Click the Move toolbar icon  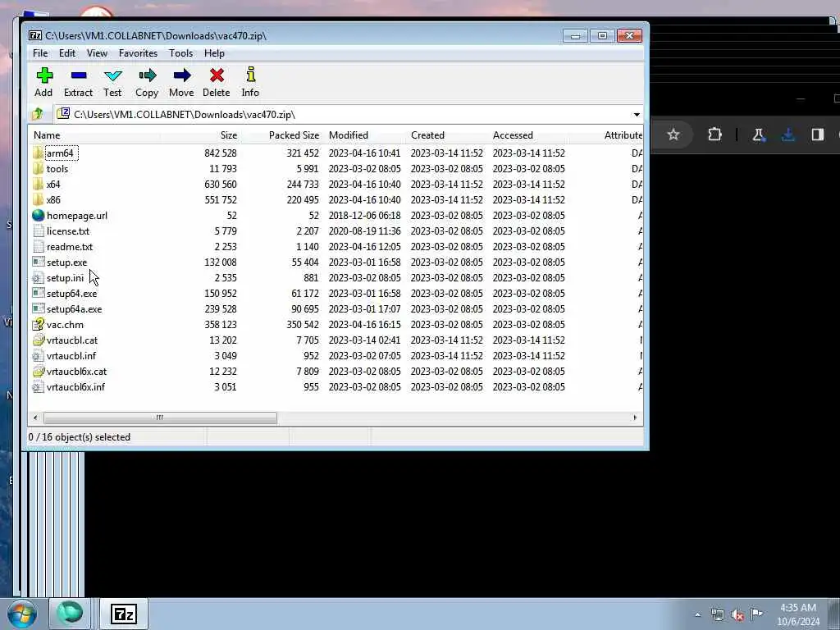181,75
